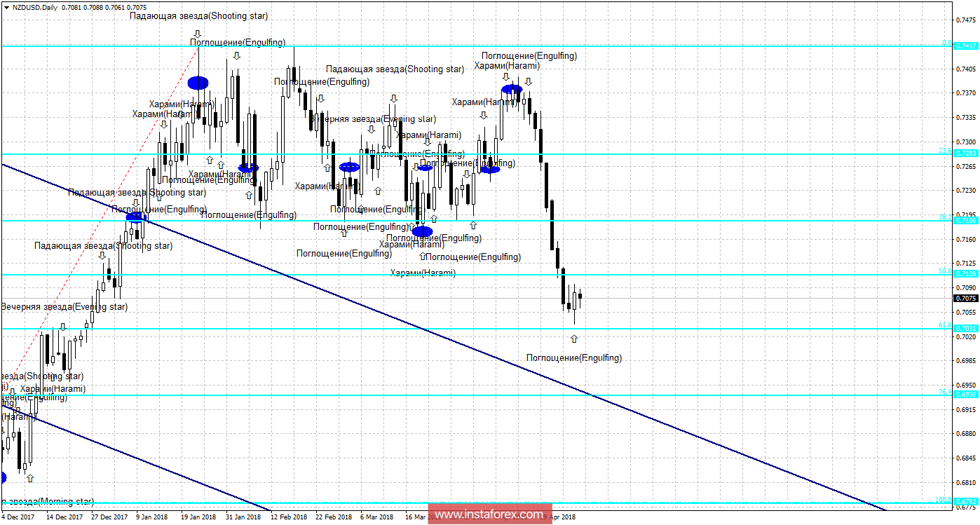980x525 pixels.
Task: Click the Shooting star label above 0.7437 line
Action: [199, 15]
